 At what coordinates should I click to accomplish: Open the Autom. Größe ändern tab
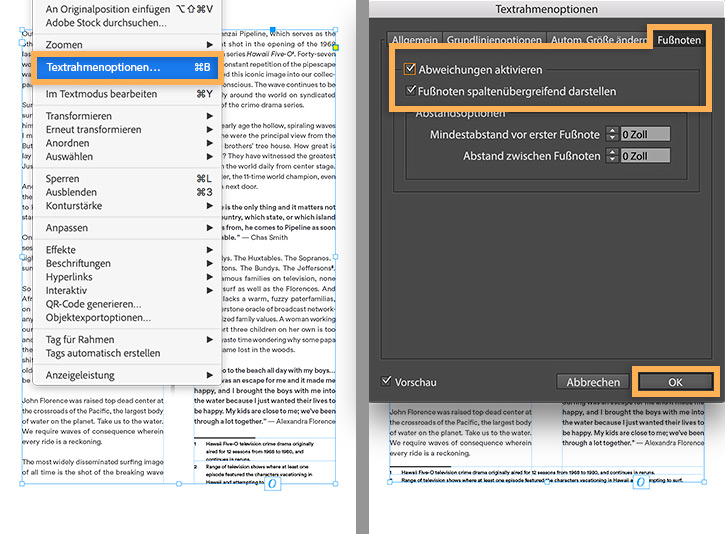(x=598, y=40)
